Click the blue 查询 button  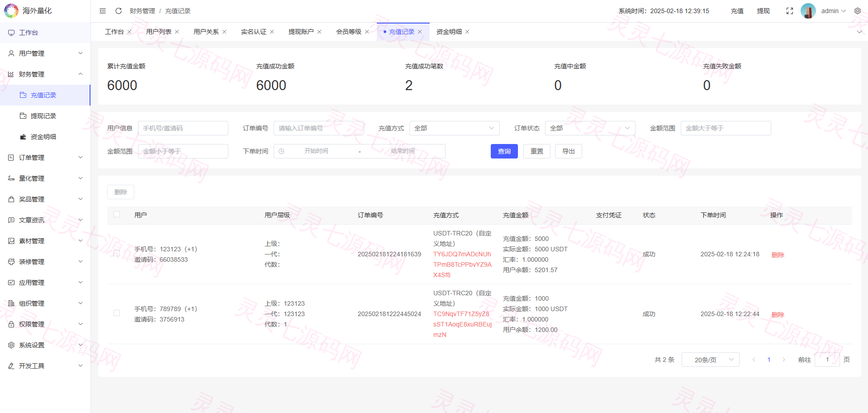coord(504,151)
